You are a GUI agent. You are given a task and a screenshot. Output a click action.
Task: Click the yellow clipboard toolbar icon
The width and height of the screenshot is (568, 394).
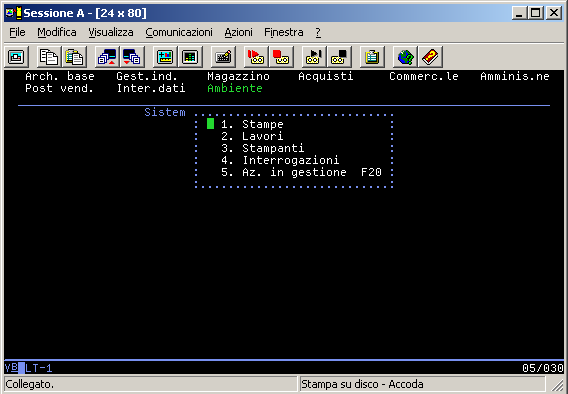(x=372, y=57)
